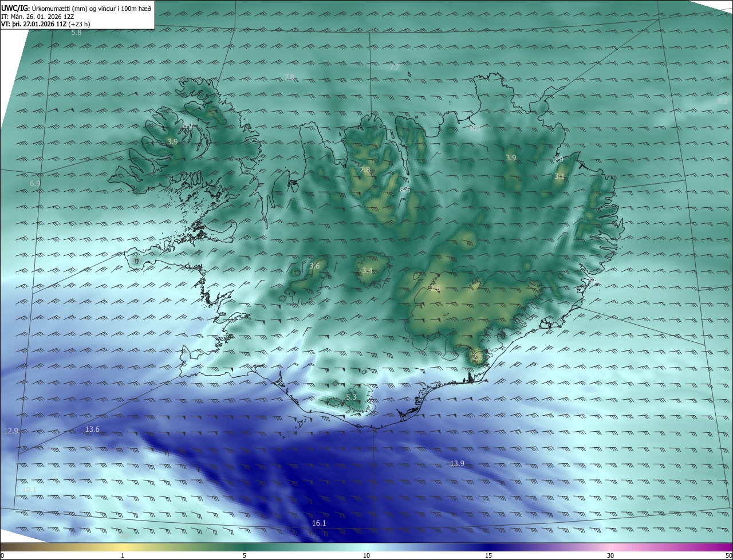Click the 3.1 value in the northeast

click(559, 177)
